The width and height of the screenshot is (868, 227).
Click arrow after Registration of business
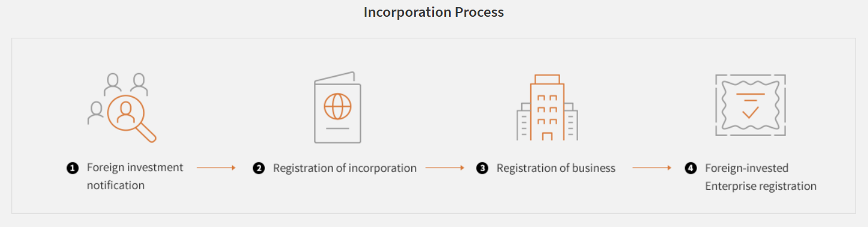click(x=652, y=168)
